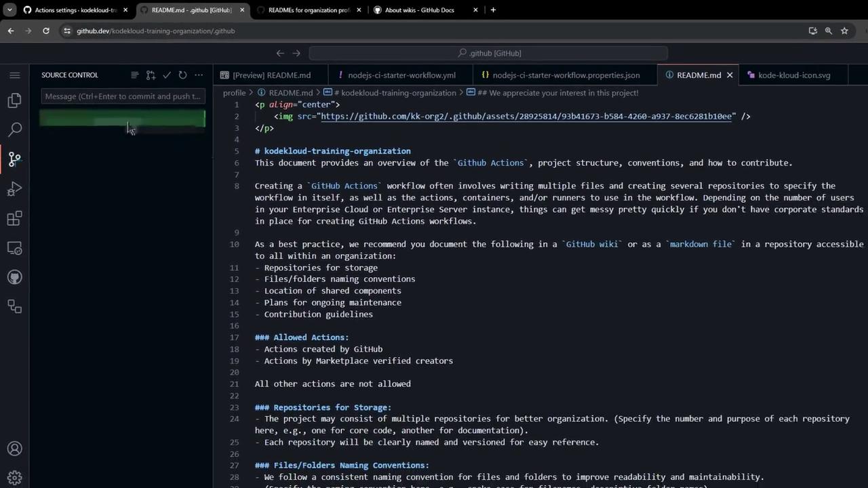
Task: Click the Commit checkmark in Source Control
Action: point(167,75)
